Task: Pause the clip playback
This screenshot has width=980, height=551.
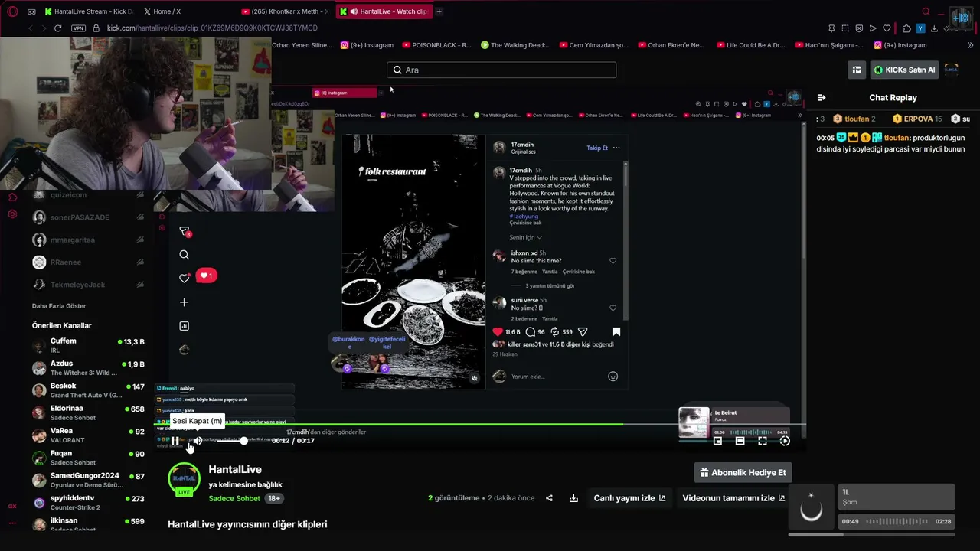Action: (x=175, y=441)
